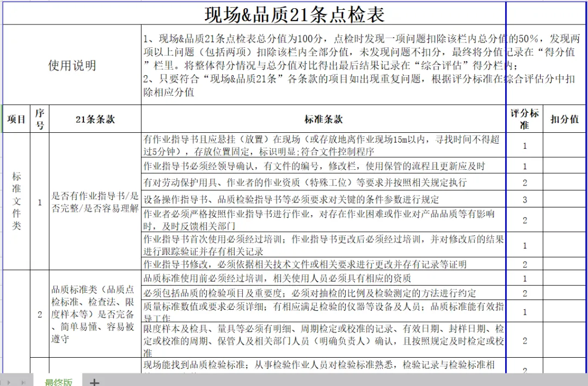Select score 3 in 设备操作指导书 row
This screenshot has height=386, width=588.
click(525, 199)
